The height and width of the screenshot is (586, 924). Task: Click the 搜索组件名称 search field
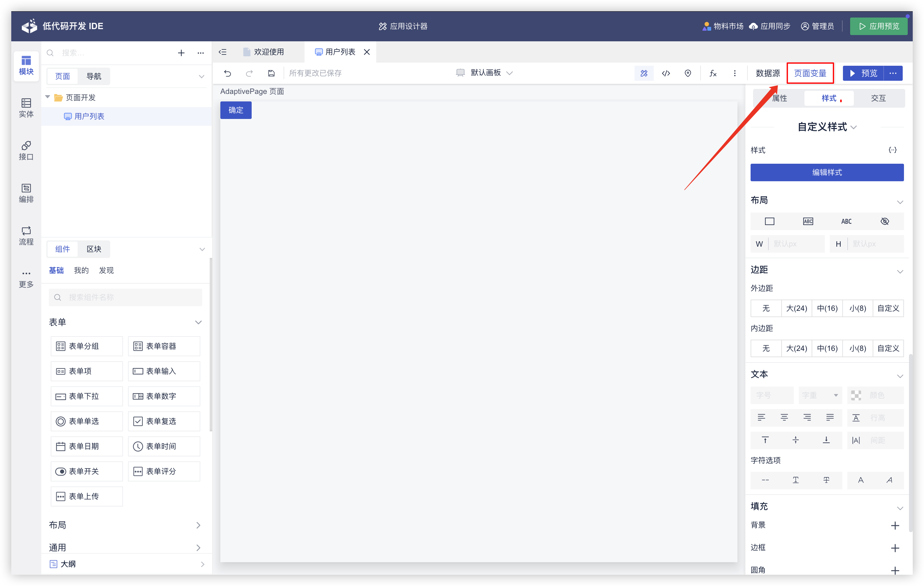tap(126, 297)
